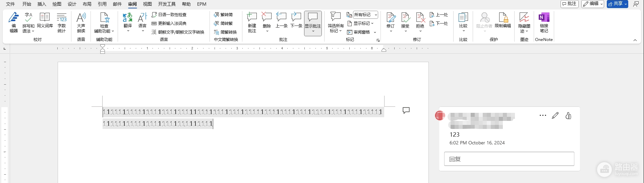Insert a New Comment (新建批注)
Viewport: 644px width, 183px height.
tap(252, 22)
